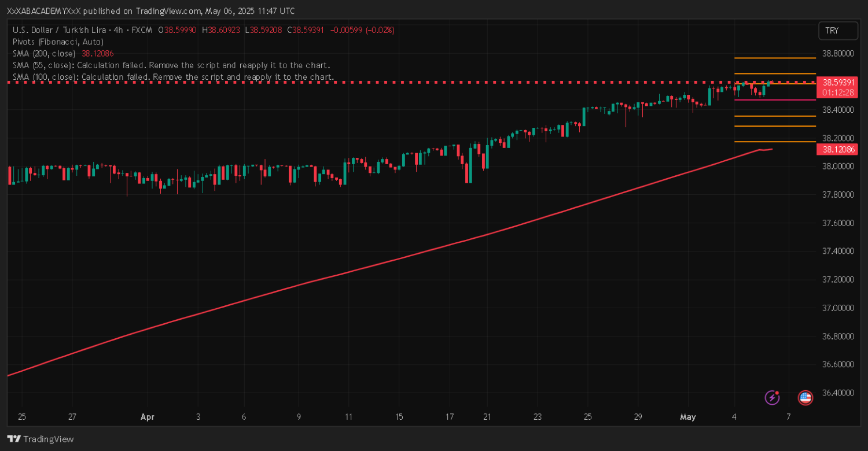Click the 23 date label on time axis
Image resolution: width=868 pixels, height=451 pixels.
point(538,416)
